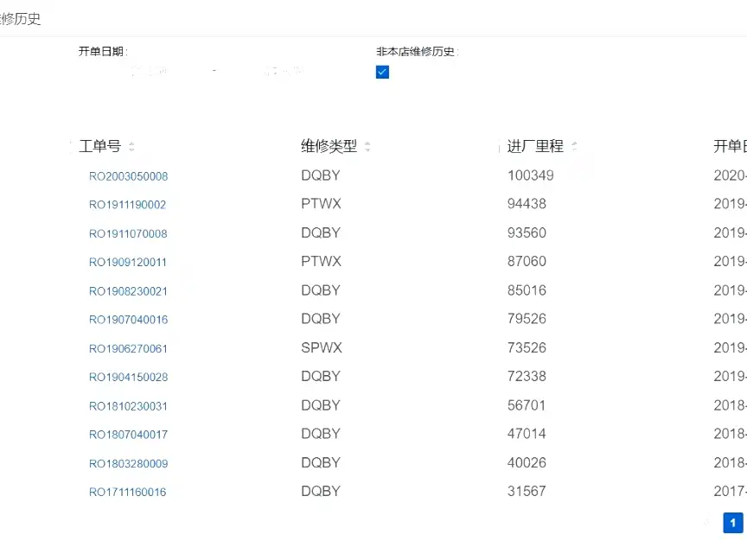Open work order RO1904150028
Viewport: 747px width, 560px height.
pos(128,377)
